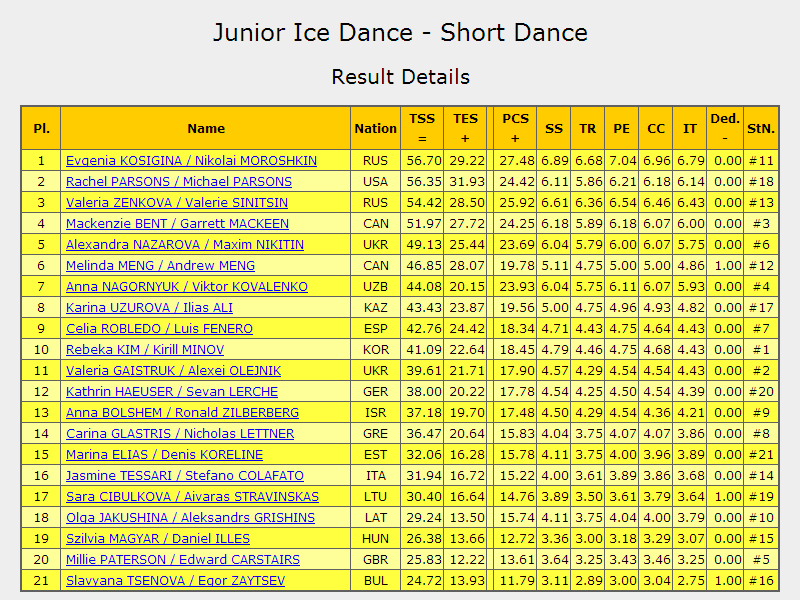Screen dimensions: 800x600
Task: Click Rebeka KIM / Kirill MINOV link
Action: 145,349
